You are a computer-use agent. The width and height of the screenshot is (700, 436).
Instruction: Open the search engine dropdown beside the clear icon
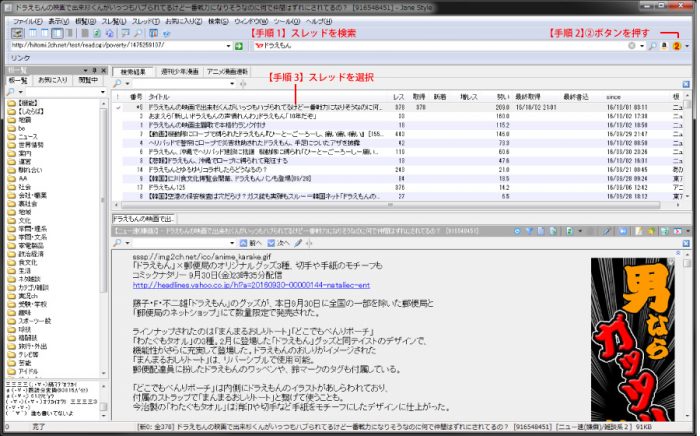pos(642,46)
